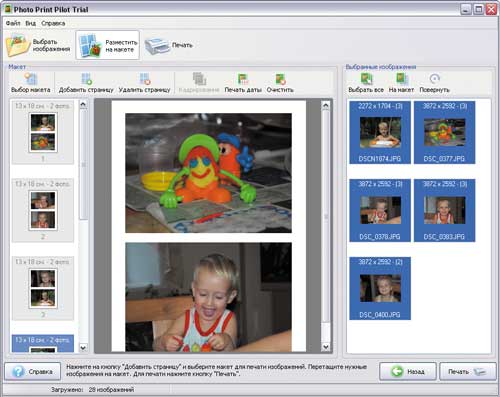Toggle Печать даты option

pos(243,83)
